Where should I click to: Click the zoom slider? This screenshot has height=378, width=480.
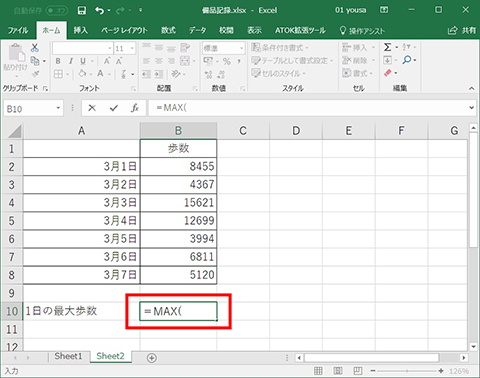tap(407, 371)
